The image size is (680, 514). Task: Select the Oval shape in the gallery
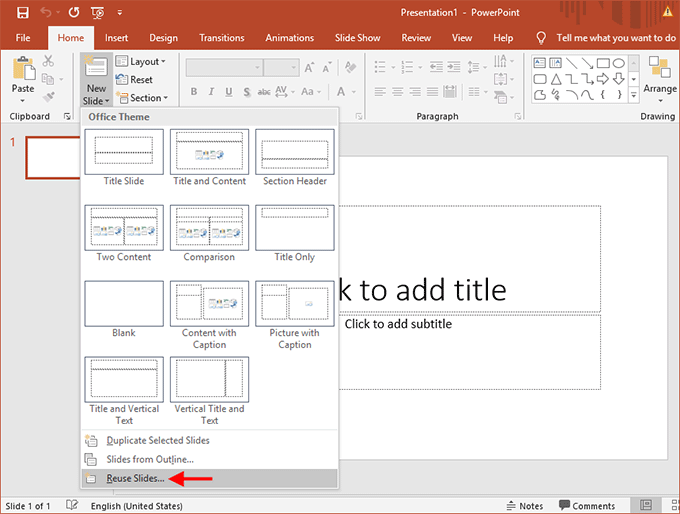(x=619, y=63)
